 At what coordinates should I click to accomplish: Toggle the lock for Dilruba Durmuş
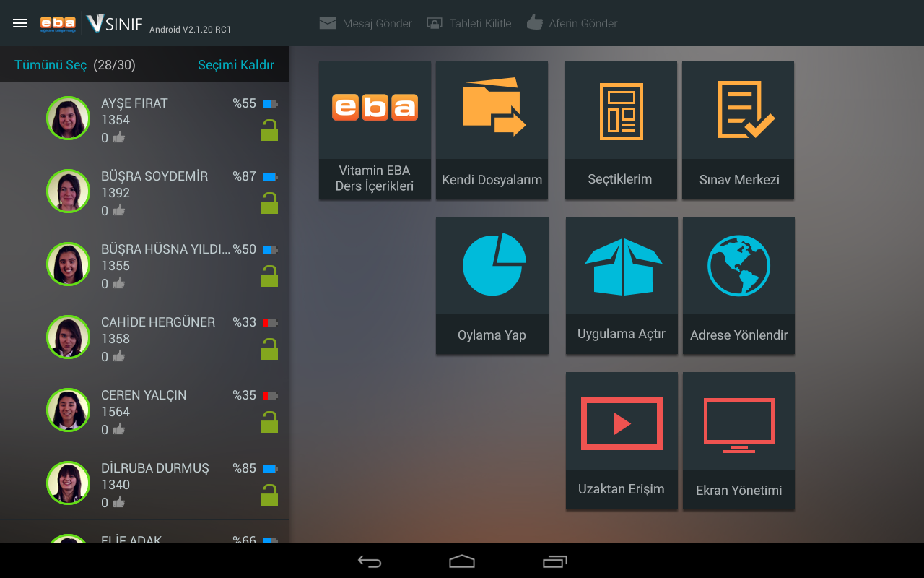[269, 496]
